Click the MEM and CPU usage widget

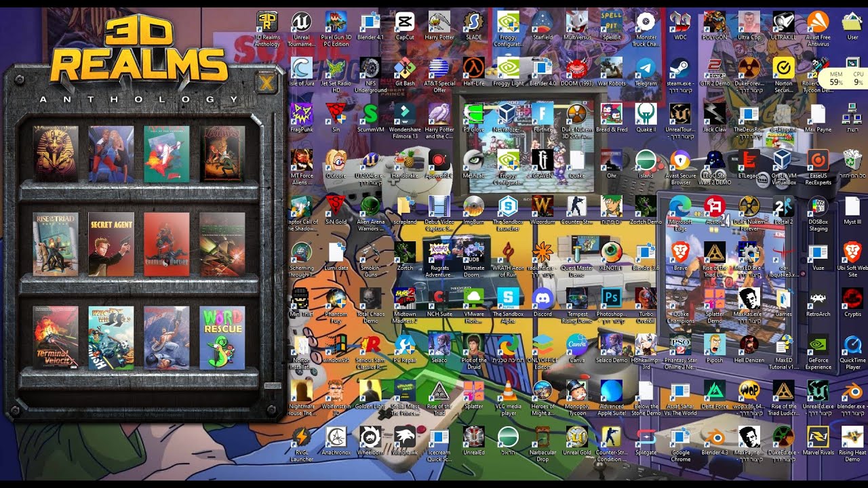point(844,79)
